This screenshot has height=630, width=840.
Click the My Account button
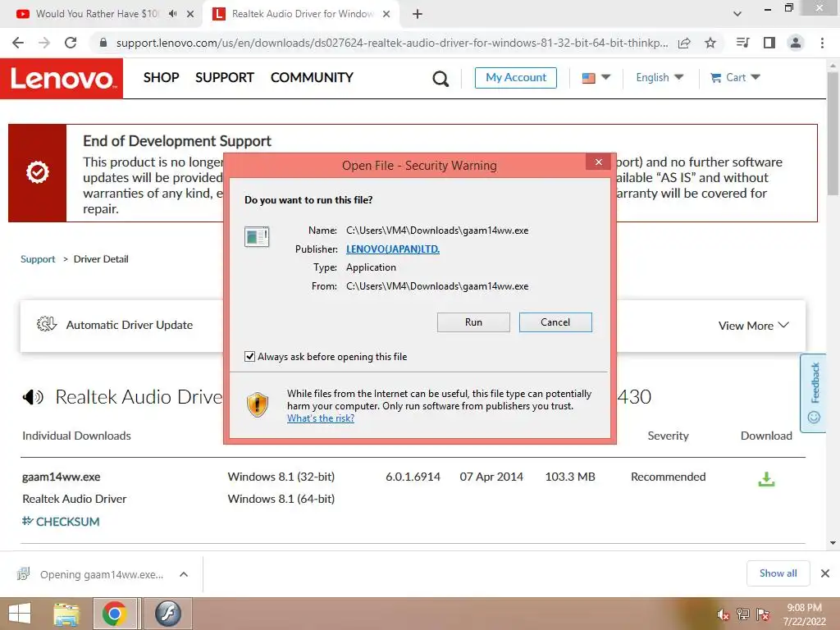click(x=516, y=78)
